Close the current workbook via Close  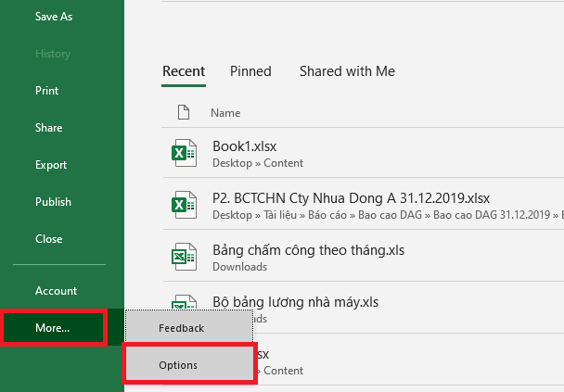click(48, 238)
